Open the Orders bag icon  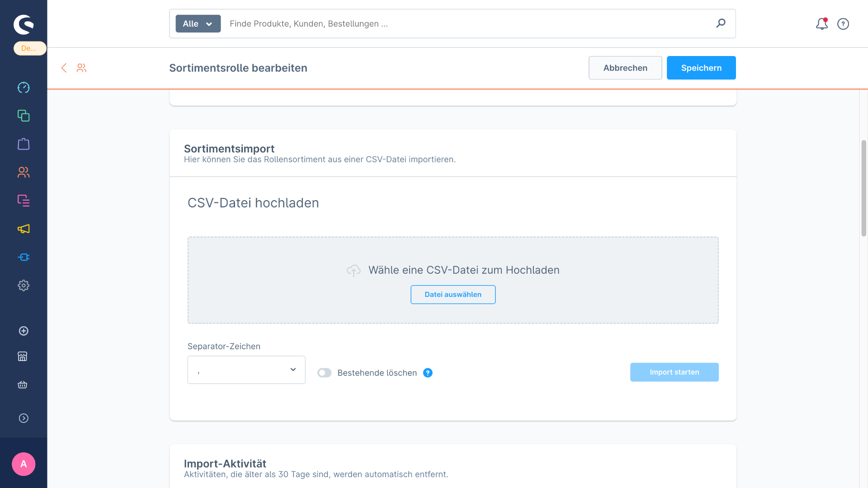24,144
